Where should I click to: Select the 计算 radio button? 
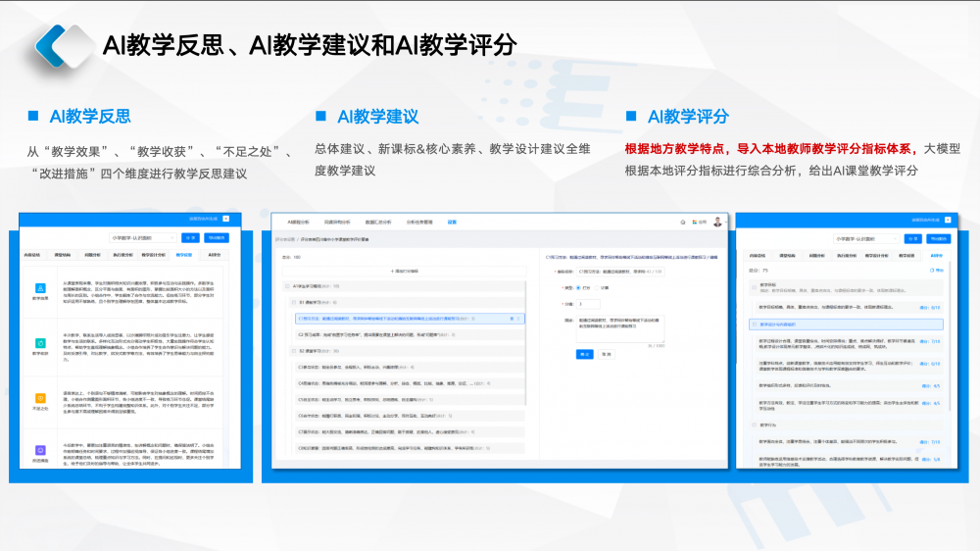(x=597, y=287)
